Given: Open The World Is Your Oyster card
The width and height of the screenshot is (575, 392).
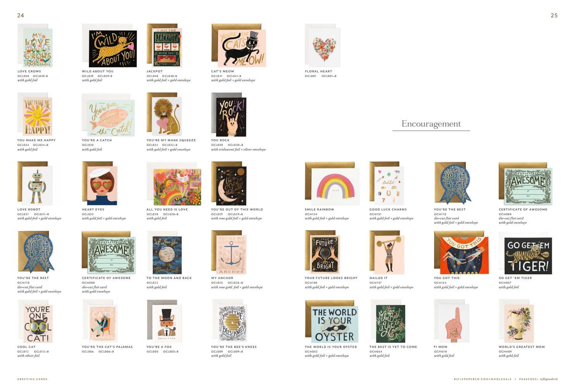Looking at the screenshot, I should (332, 322).
